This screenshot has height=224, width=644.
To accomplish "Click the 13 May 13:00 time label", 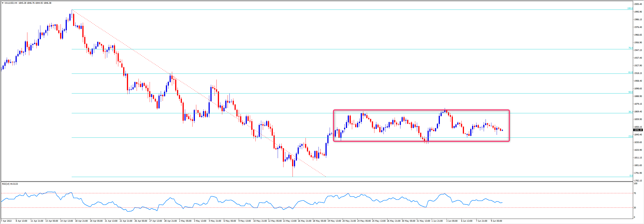I will coord(290,221).
